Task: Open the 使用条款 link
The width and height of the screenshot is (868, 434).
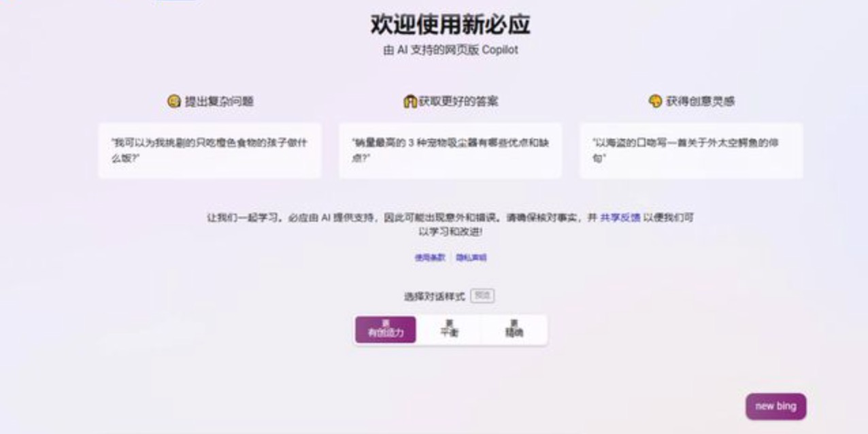Action: 430,258
